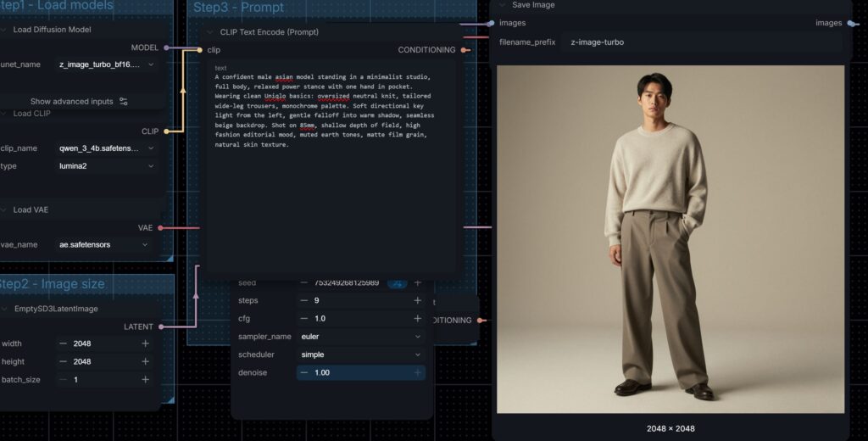This screenshot has height=441, width=868.
Task: Click the filename_prefix z-image-turbo field
Action: click(702, 42)
